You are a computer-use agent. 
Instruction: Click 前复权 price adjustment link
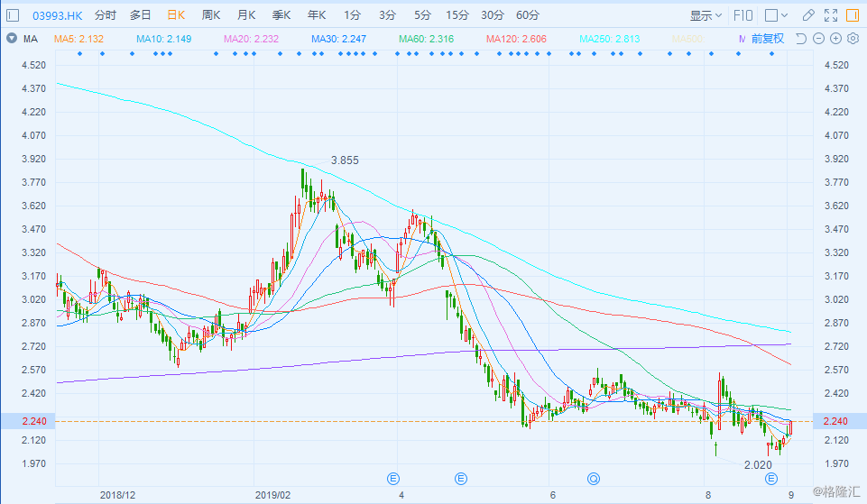pyautogui.click(x=767, y=39)
